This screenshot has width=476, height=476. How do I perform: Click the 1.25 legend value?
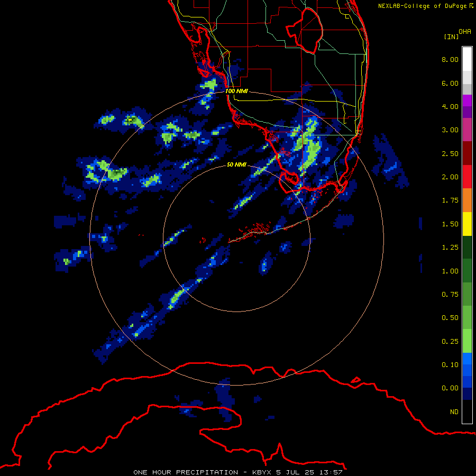(x=450, y=248)
